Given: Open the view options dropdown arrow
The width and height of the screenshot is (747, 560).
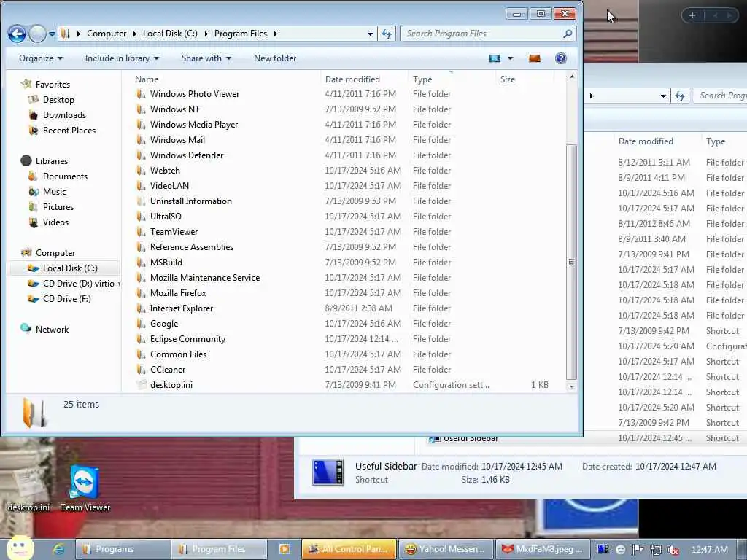Looking at the screenshot, I should coord(510,58).
